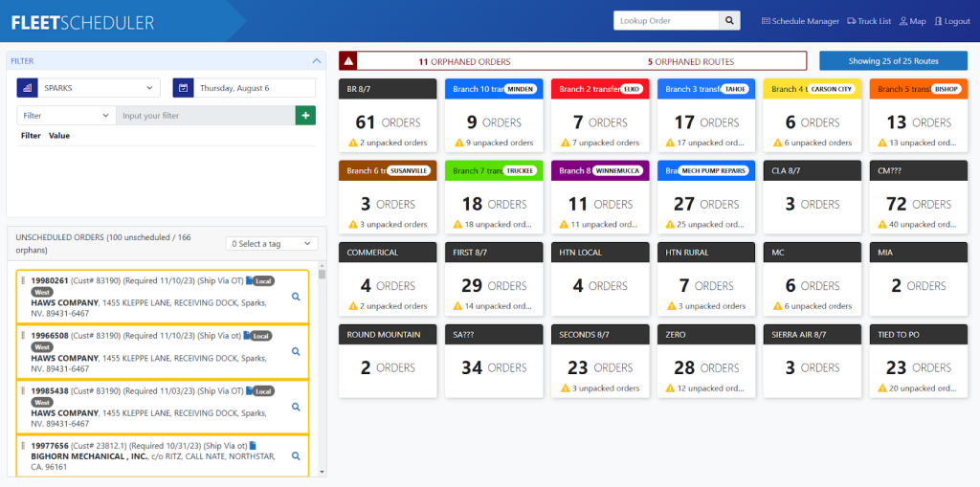980x487 pixels.
Task: Log out using the Logout link
Action: [952, 21]
